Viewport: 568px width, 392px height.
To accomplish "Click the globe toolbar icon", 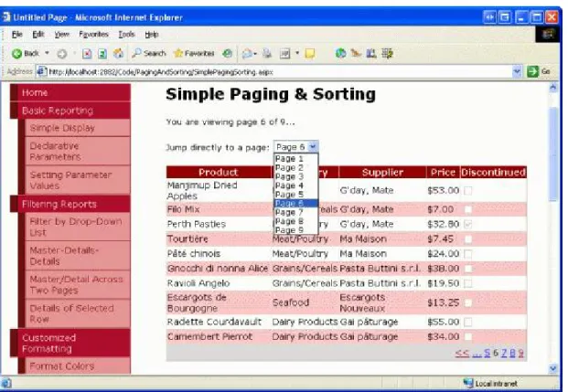I will [340, 54].
